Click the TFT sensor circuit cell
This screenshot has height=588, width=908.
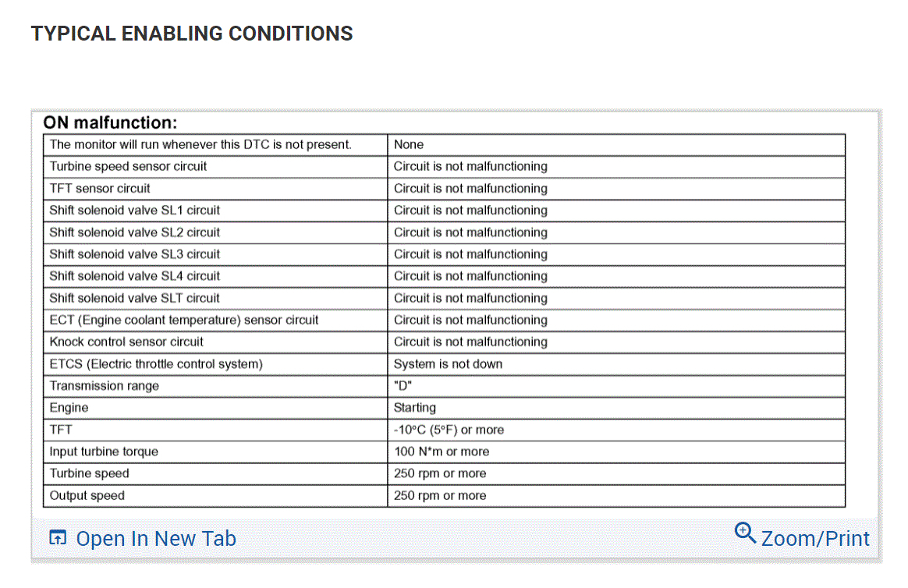(100, 188)
